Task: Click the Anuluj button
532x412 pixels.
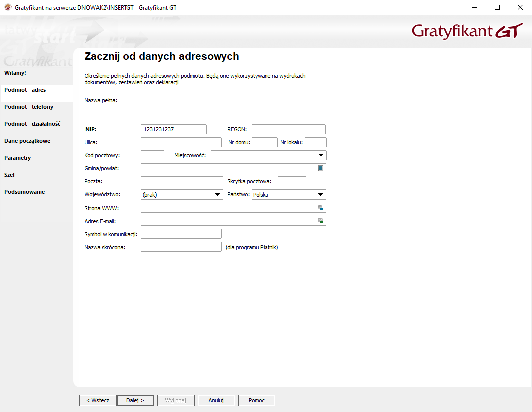Action: (x=216, y=400)
